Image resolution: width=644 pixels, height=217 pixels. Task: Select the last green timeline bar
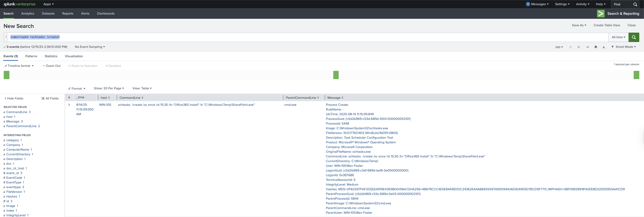coord(636,75)
